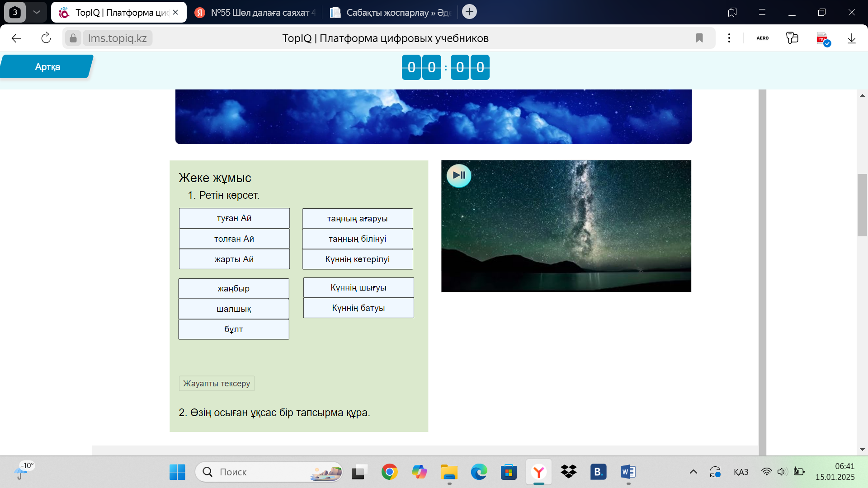Show hidden system tray icons chevron
Image resolution: width=868 pixels, height=488 pixels.
(x=693, y=472)
